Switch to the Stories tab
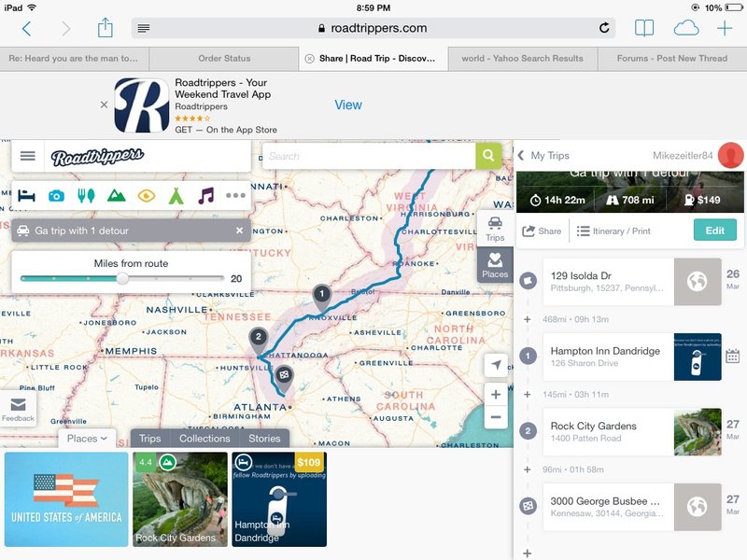This screenshot has height=560, width=747. point(264,439)
